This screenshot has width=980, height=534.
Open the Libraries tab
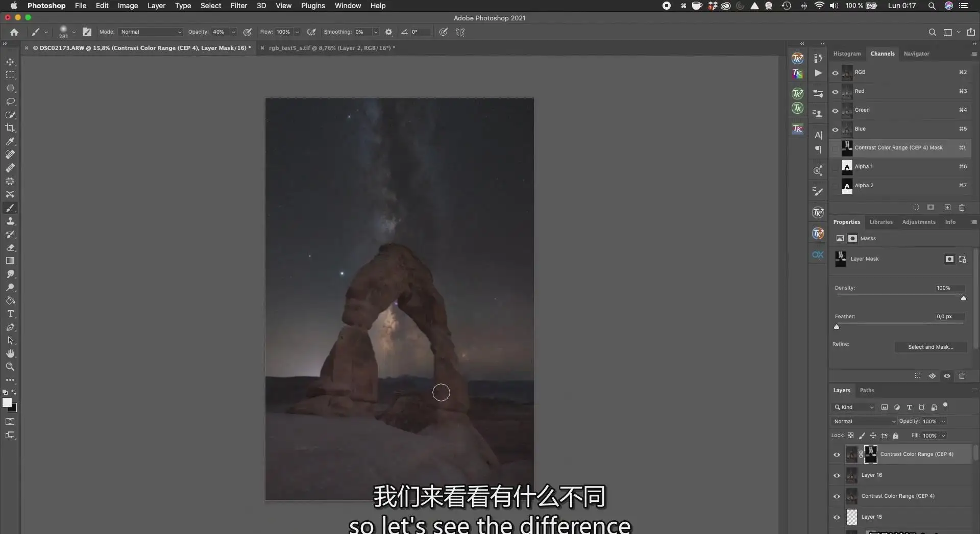click(x=881, y=222)
